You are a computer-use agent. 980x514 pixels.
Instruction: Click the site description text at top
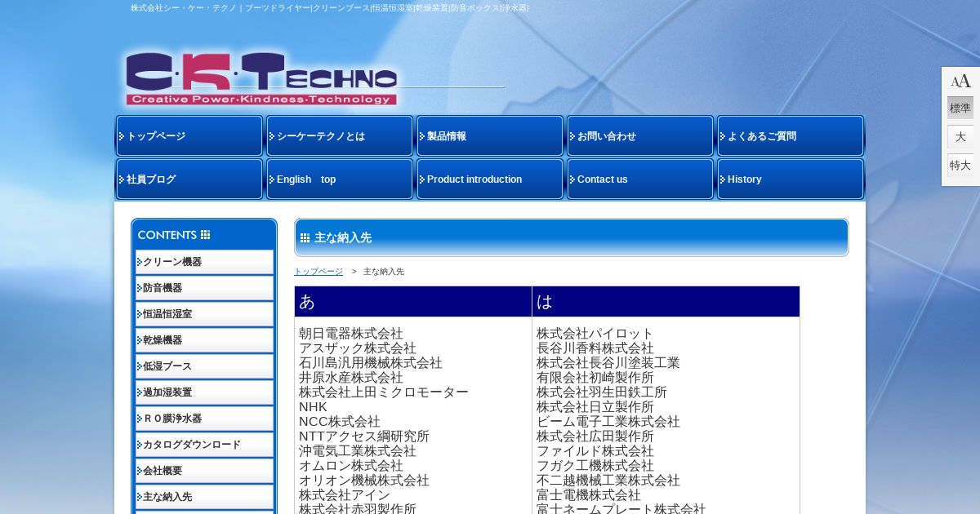330,8
